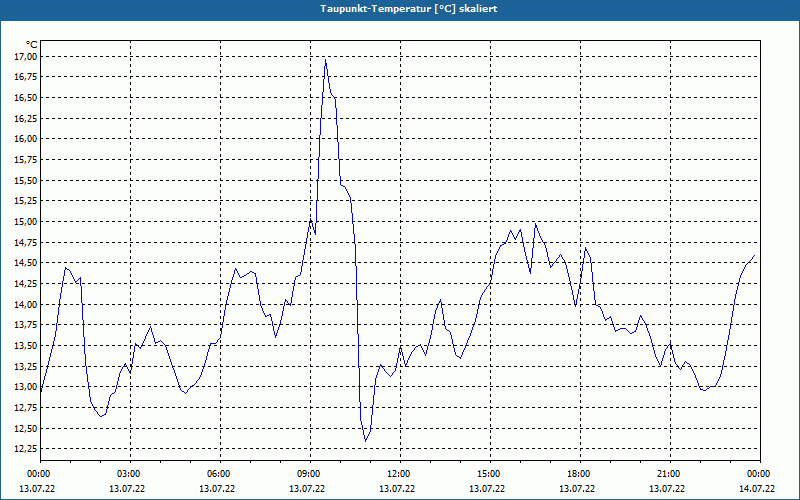Click the '16,25' y-axis value
800x500 pixels.
[26, 118]
